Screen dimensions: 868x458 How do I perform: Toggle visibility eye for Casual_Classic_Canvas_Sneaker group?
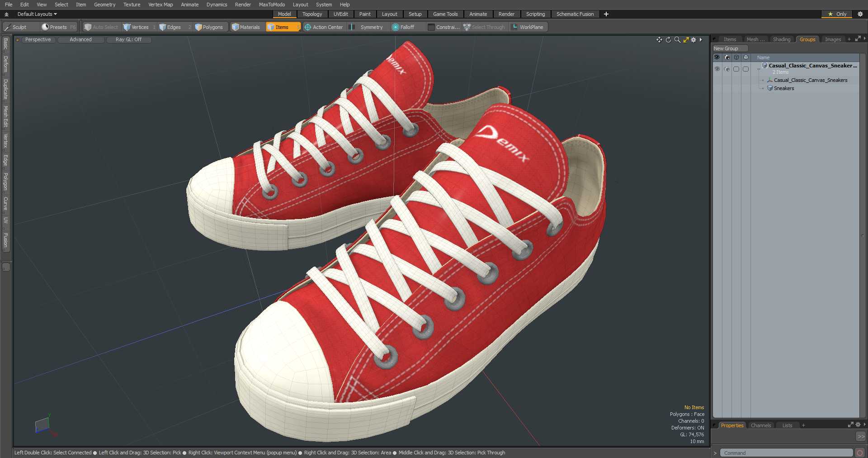[717, 69]
